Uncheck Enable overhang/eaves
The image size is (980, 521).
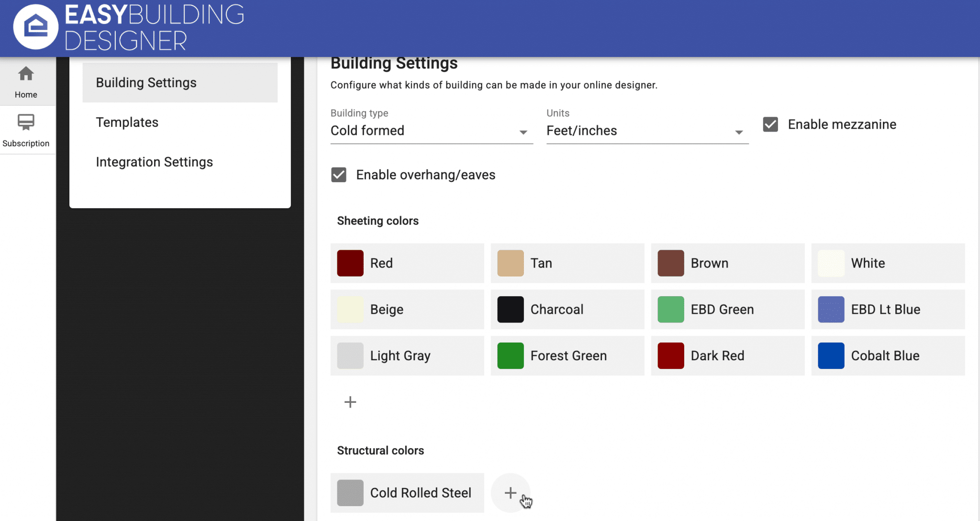click(x=339, y=175)
